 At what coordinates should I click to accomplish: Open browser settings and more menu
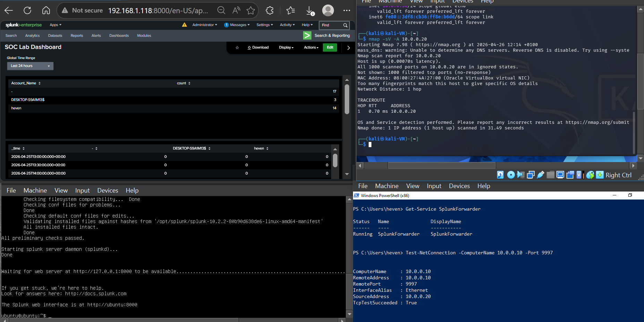coord(347,10)
